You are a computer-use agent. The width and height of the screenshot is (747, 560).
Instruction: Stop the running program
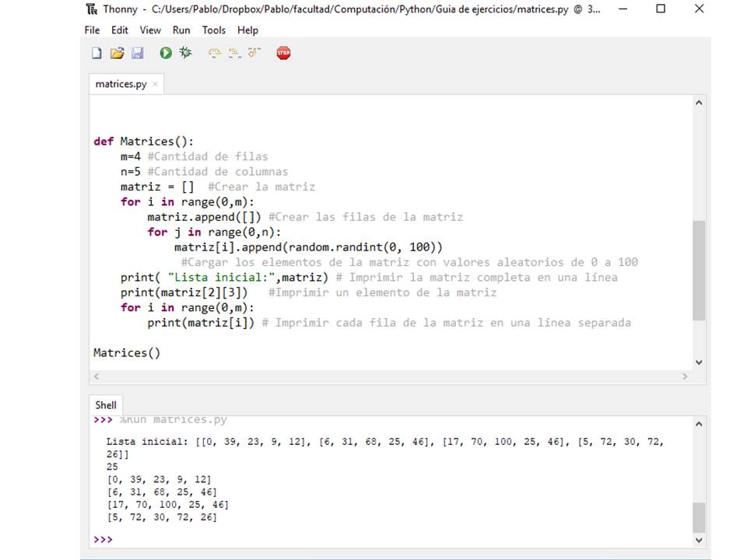(x=282, y=53)
